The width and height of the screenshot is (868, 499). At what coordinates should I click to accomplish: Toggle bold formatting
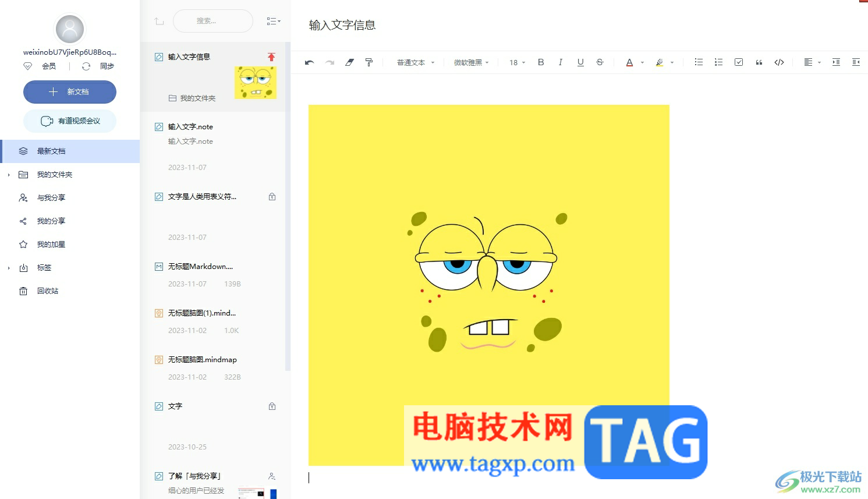[541, 62]
